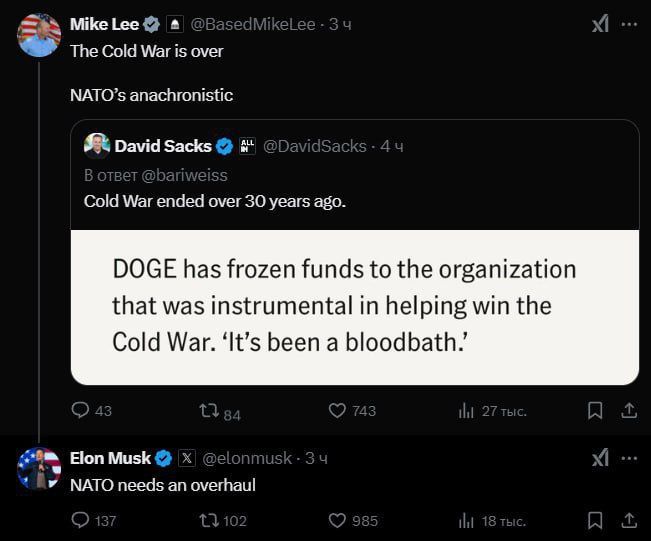Open more options for Elon Musk's post

coord(629,458)
